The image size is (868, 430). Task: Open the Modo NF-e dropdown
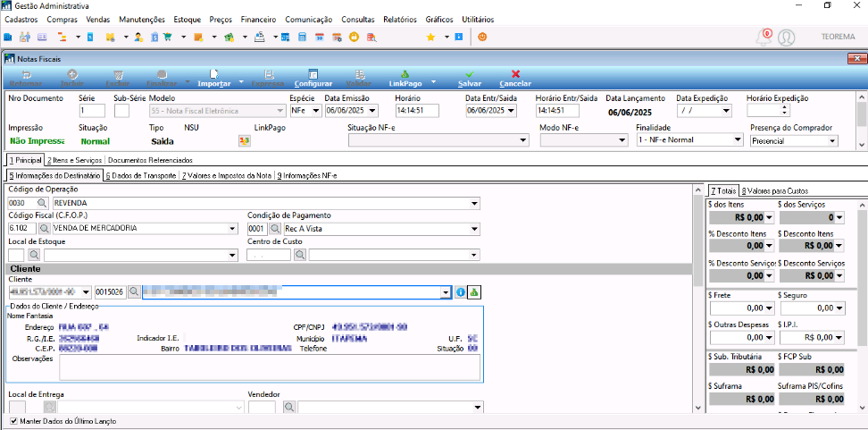point(622,140)
